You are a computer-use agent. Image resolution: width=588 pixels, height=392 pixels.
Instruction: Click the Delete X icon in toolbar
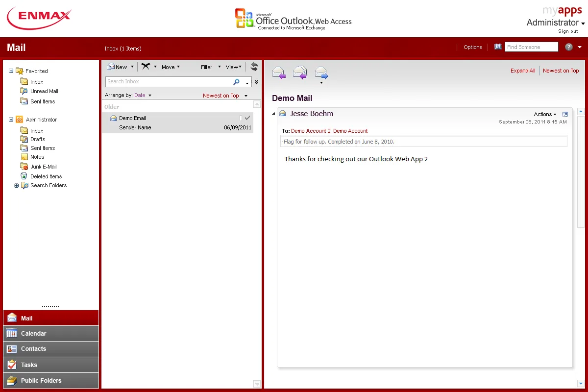pos(146,67)
